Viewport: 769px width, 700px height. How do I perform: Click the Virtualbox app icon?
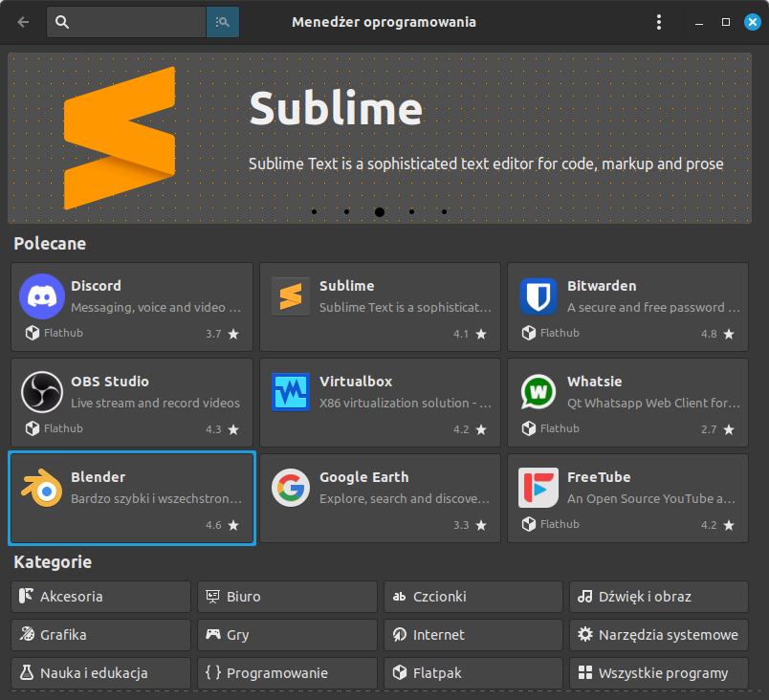(291, 392)
